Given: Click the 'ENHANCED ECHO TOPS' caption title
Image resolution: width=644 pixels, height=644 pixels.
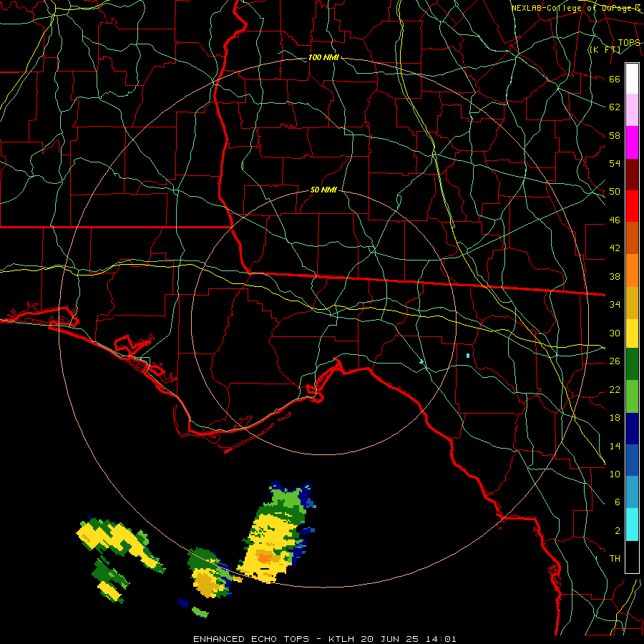Looking at the screenshot, I should [x=251, y=639].
